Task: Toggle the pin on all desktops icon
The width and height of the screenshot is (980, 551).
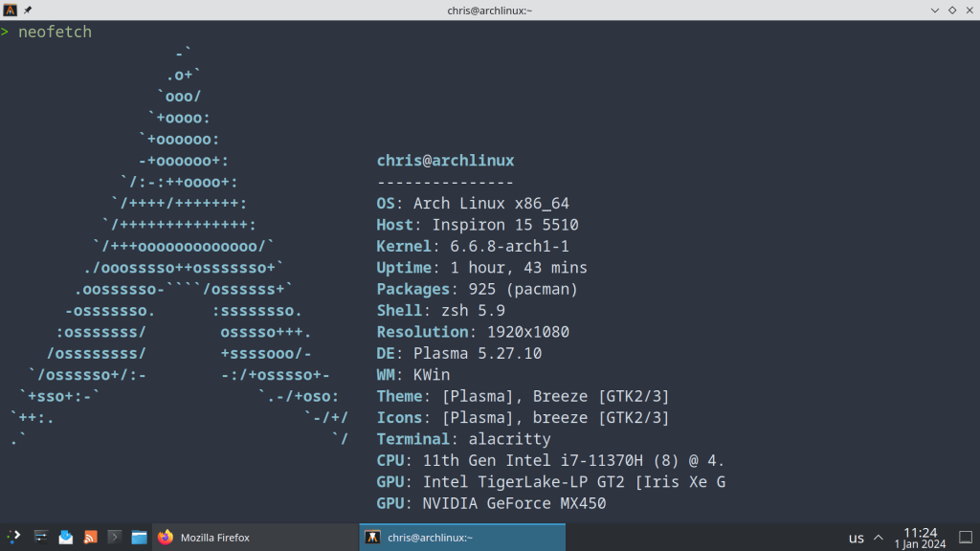Action: click(28, 10)
